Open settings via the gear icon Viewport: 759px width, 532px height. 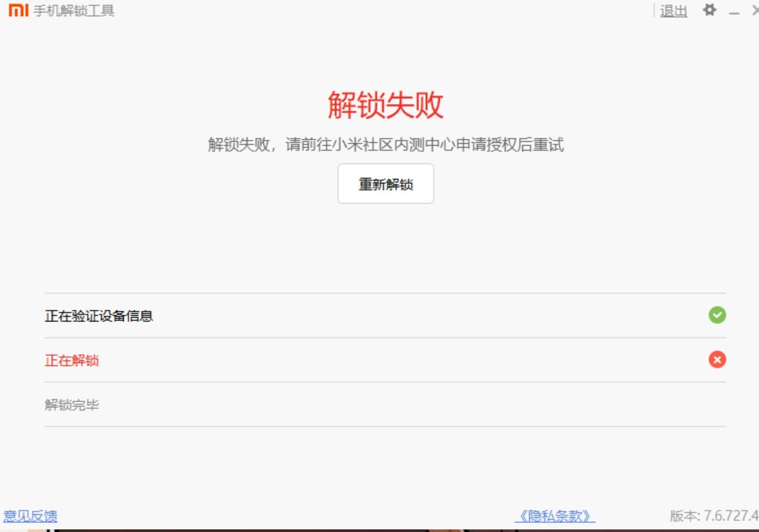tap(709, 10)
